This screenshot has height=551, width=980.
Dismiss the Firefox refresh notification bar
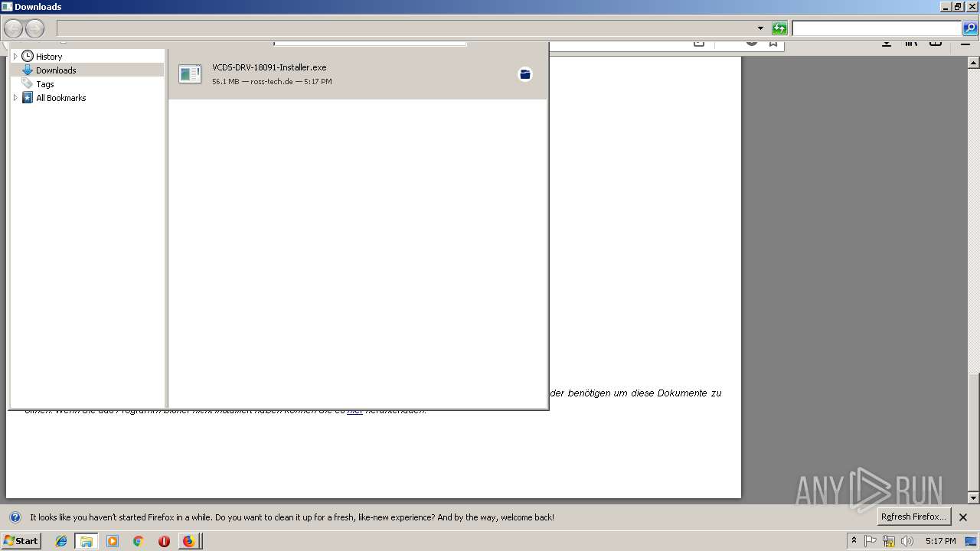pos(963,517)
